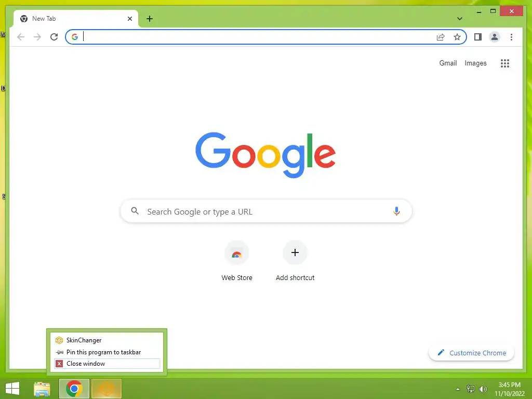Click the SkinChanger taskbar icon
Viewport: 532px width, 399px height.
[x=107, y=389]
